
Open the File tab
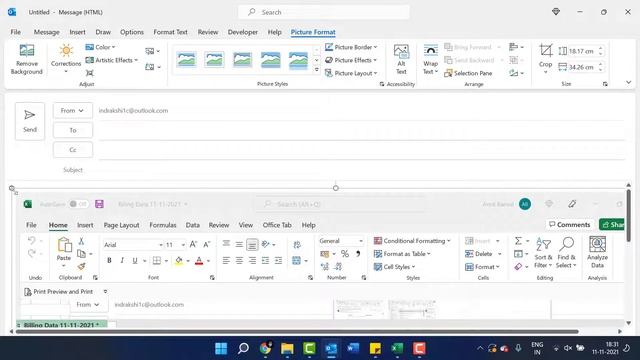pyautogui.click(x=16, y=32)
